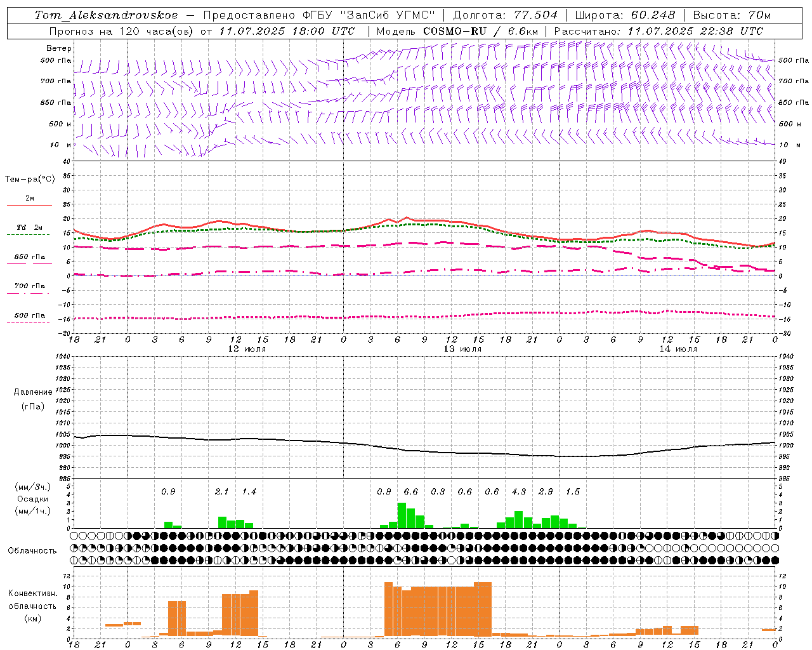Click the 2.9 precipitation amount

pyautogui.click(x=546, y=492)
